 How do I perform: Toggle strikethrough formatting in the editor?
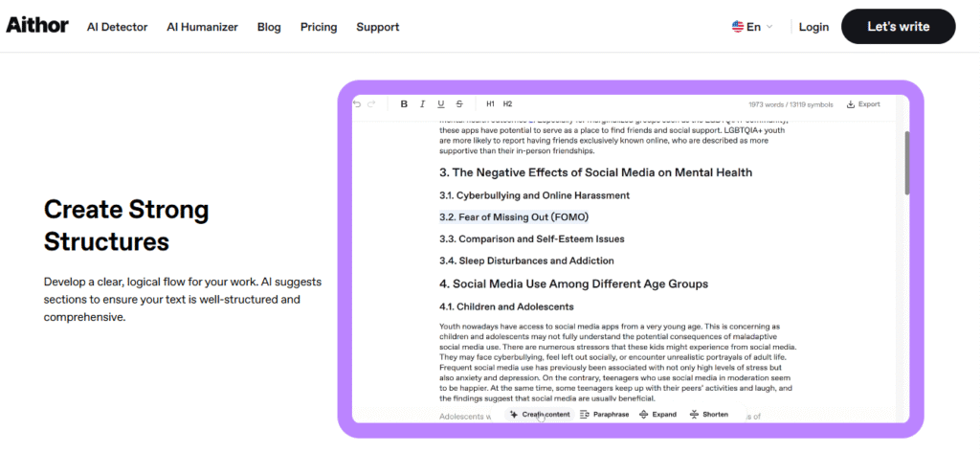[459, 103]
